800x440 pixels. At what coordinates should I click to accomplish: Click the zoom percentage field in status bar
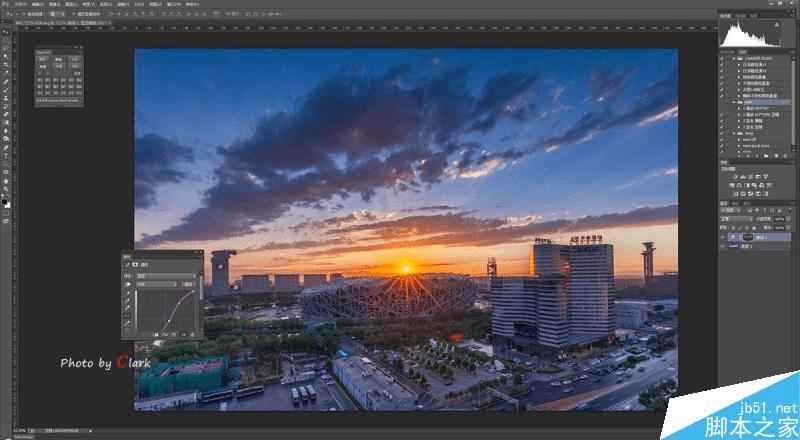[20, 430]
